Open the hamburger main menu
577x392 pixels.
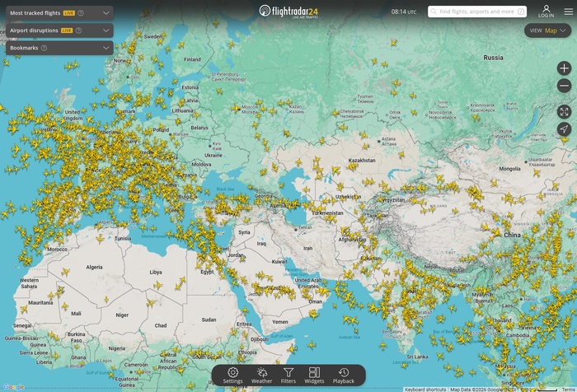pos(568,12)
